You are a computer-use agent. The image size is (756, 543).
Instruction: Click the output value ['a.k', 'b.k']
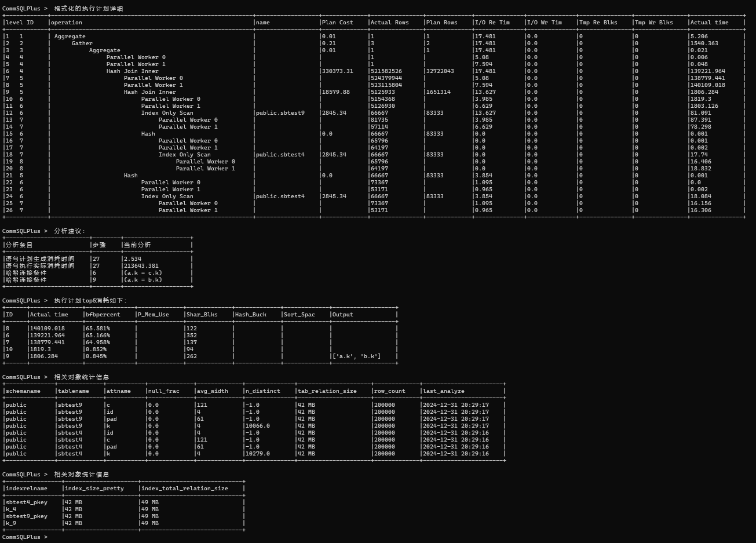click(x=357, y=356)
